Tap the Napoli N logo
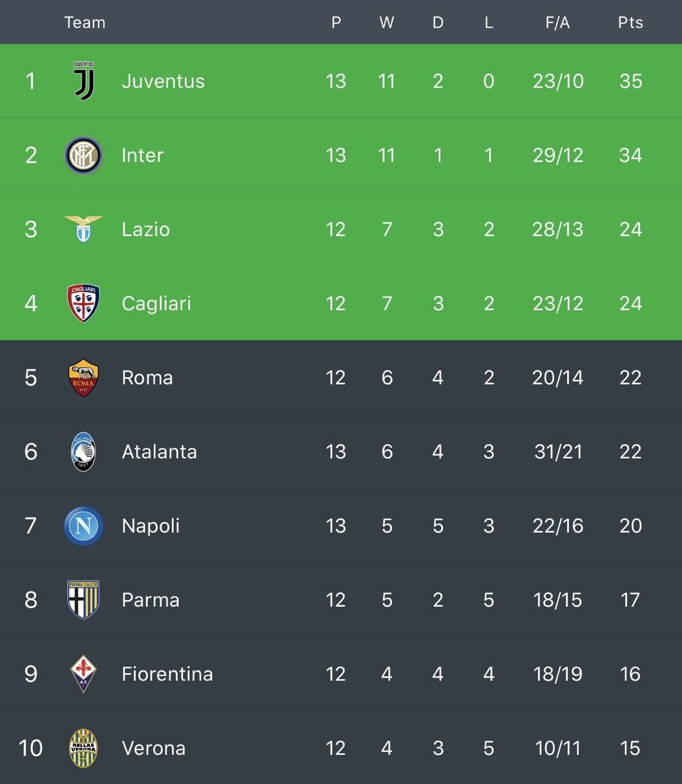Screen dimensions: 682x784 click(x=83, y=526)
